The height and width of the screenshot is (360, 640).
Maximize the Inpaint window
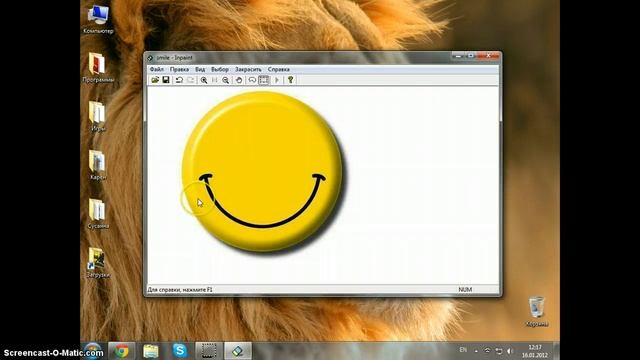[x=471, y=56]
